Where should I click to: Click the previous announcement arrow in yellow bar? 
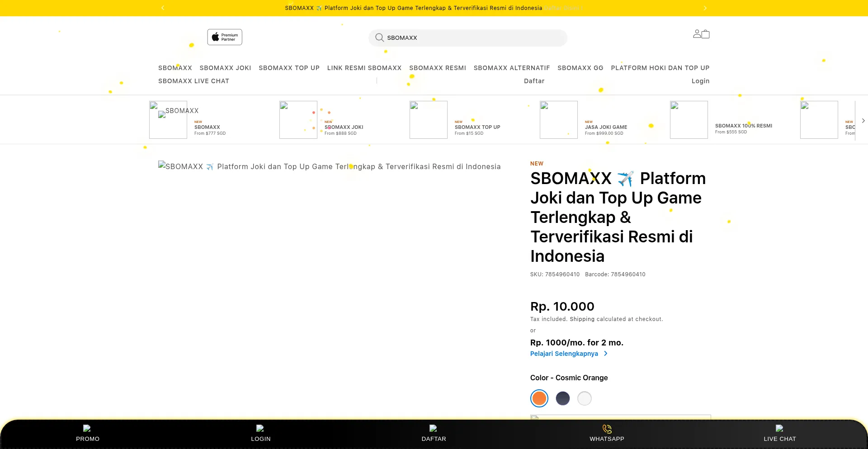pyautogui.click(x=163, y=8)
